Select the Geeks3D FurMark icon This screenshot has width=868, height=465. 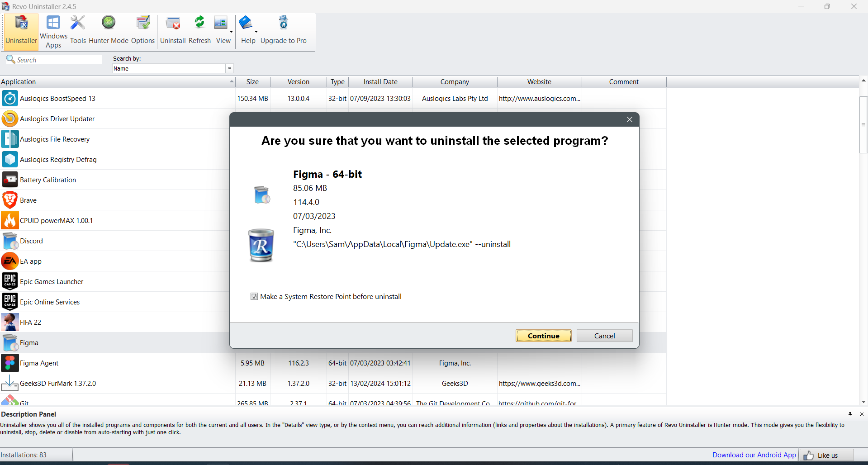tap(10, 383)
